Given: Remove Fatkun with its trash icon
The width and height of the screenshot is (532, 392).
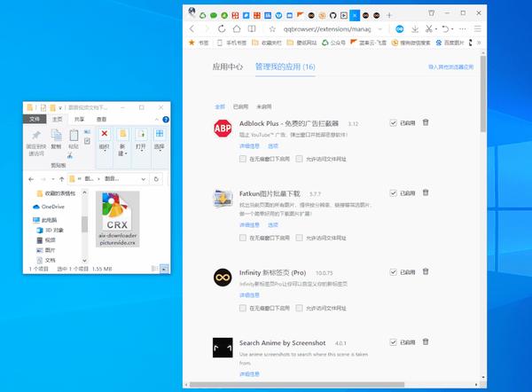Looking at the screenshot, I should 426,192.
